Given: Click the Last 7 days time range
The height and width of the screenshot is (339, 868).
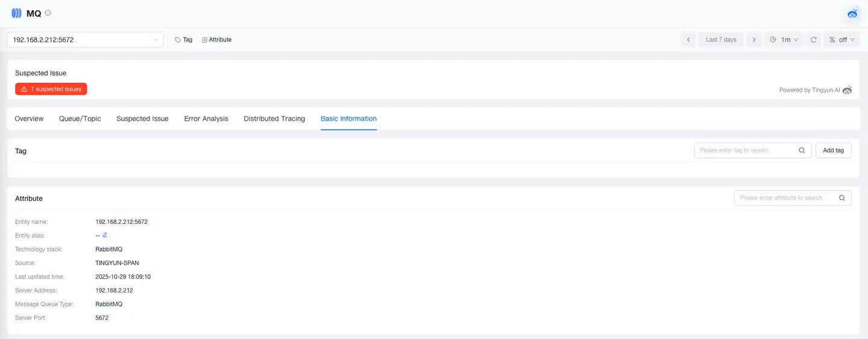Looking at the screenshot, I should click(721, 40).
